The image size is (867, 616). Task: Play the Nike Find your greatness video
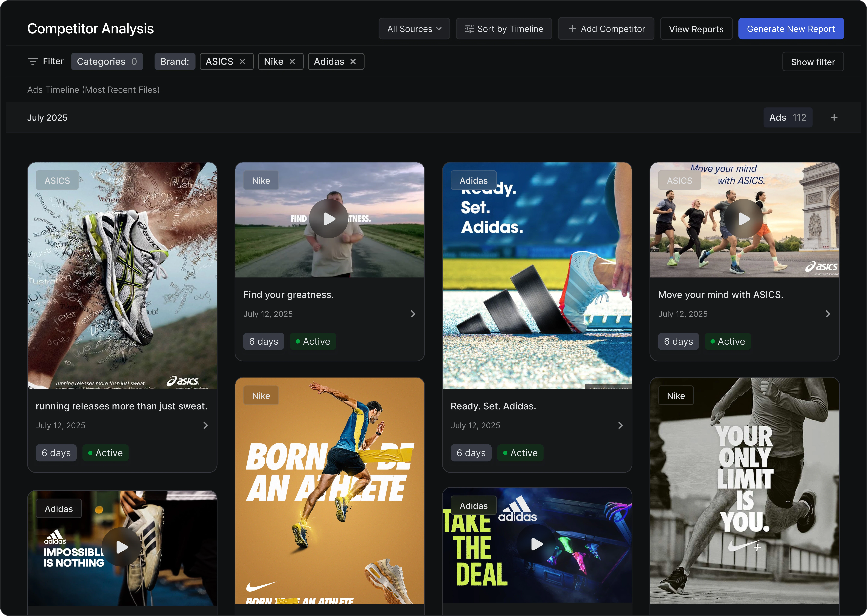click(x=329, y=219)
